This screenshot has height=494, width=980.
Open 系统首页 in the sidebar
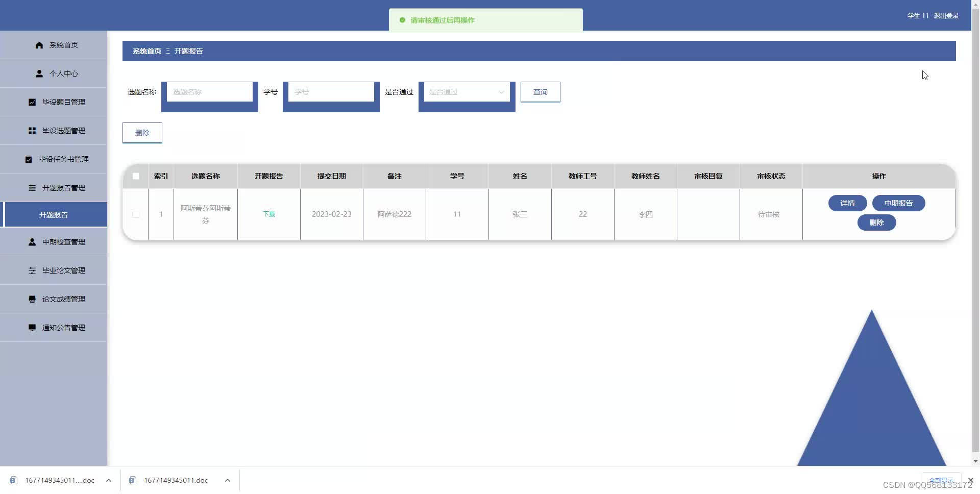[54, 45]
